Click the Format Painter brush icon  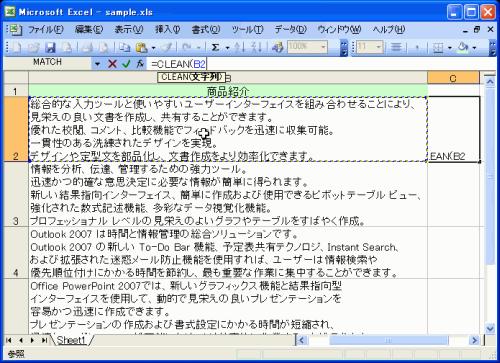pos(167,48)
